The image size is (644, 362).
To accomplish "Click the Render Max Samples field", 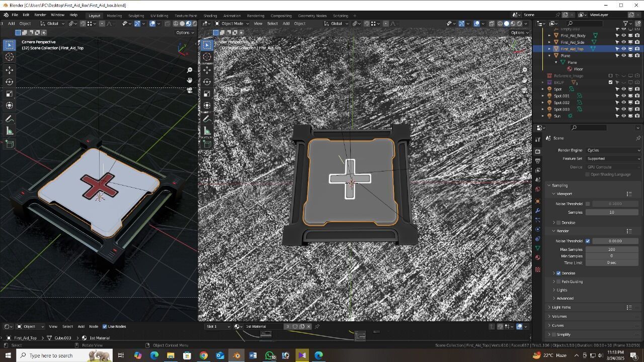I will tap(612, 250).
